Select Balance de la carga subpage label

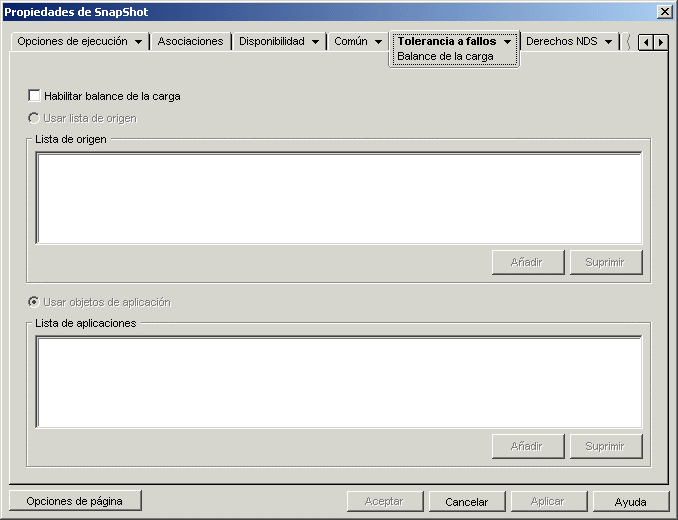445,57
